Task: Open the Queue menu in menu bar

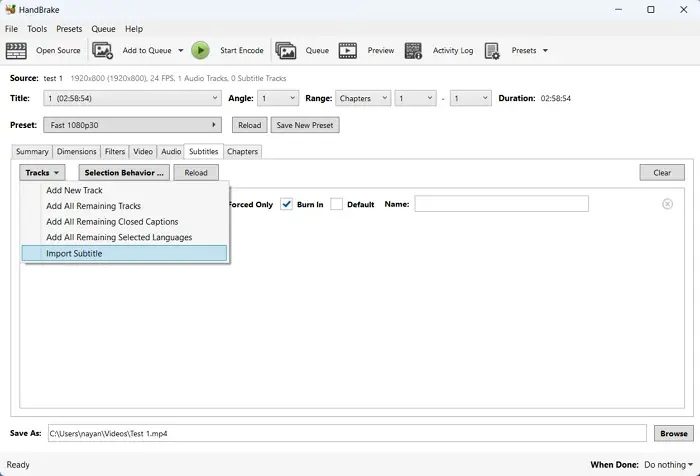Action: [104, 29]
